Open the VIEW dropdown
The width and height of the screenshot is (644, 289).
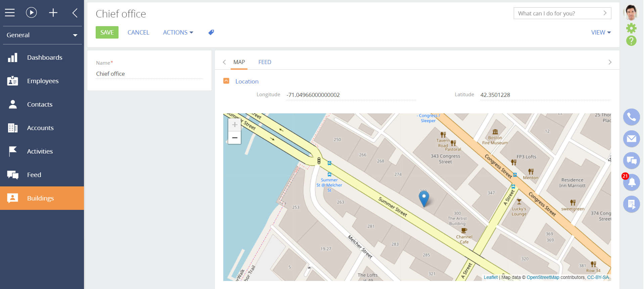(x=601, y=33)
